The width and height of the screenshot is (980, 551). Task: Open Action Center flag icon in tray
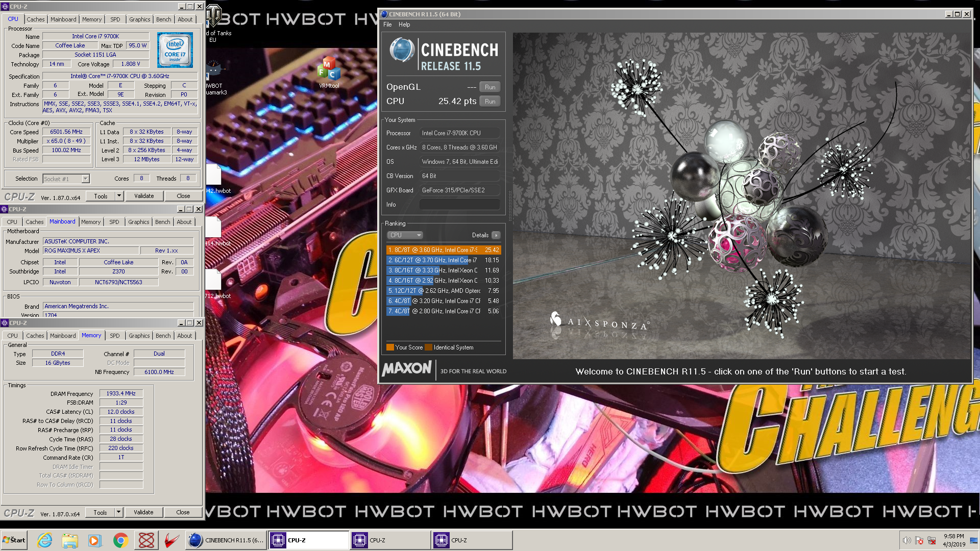coord(919,540)
